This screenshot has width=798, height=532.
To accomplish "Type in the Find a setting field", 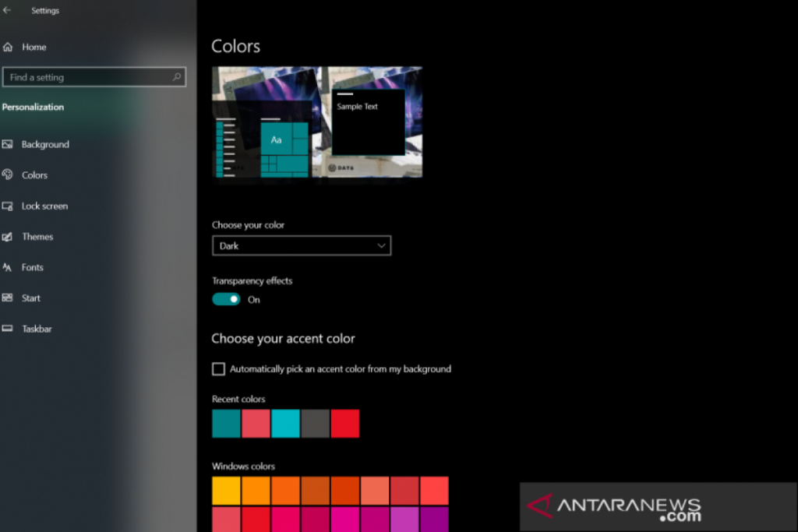I will (86, 77).
